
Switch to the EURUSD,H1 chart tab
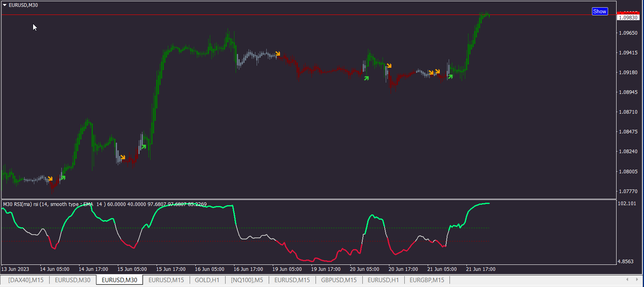383,280
